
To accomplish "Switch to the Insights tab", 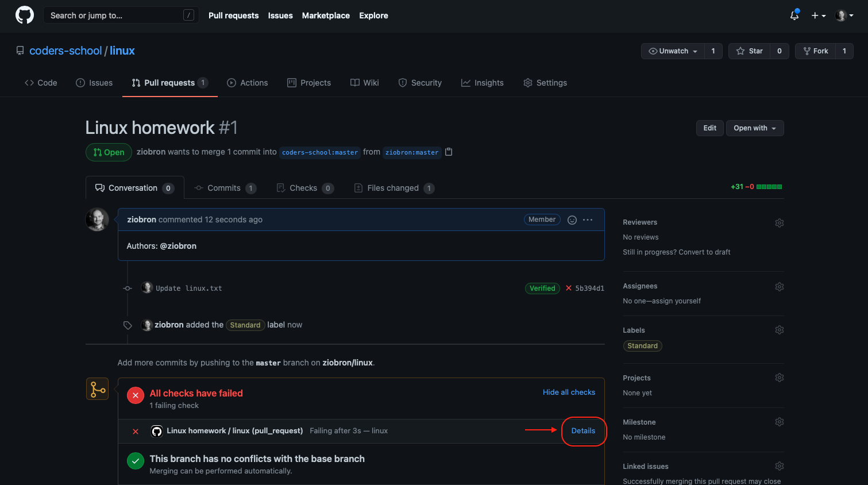I will pyautogui.click(x=483, y=83).
